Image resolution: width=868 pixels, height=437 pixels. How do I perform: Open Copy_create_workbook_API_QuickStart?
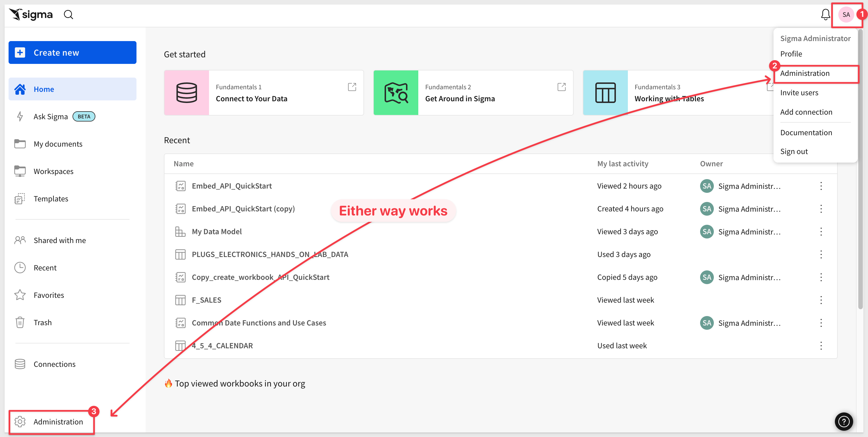pos(260,277)
